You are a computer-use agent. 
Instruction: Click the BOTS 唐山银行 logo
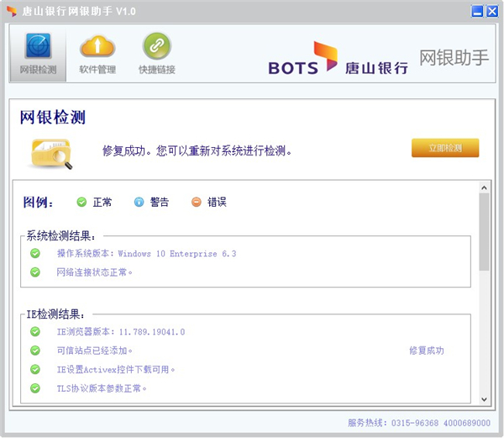339,59
